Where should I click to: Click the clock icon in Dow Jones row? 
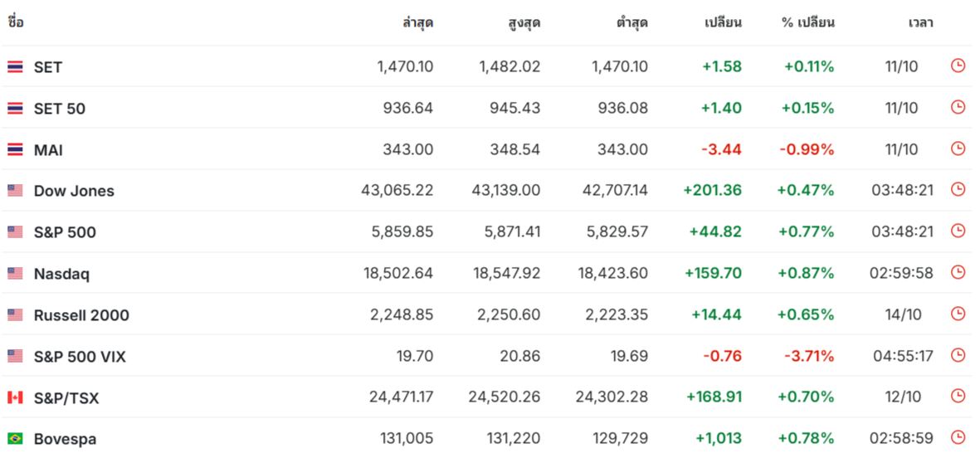pos(958,189)
